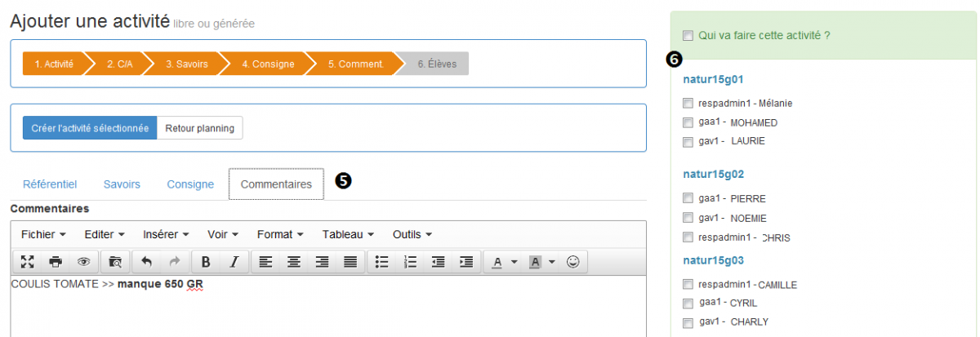The width and height of the screenshot is (980, 337).
Task: Open the Fichier menu dropdown
Action: [x=43, y=234]
